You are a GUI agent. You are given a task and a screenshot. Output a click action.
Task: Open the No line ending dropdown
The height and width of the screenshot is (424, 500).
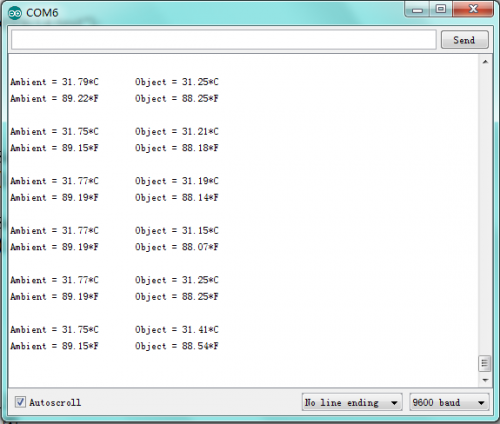(x=352, y=402)
